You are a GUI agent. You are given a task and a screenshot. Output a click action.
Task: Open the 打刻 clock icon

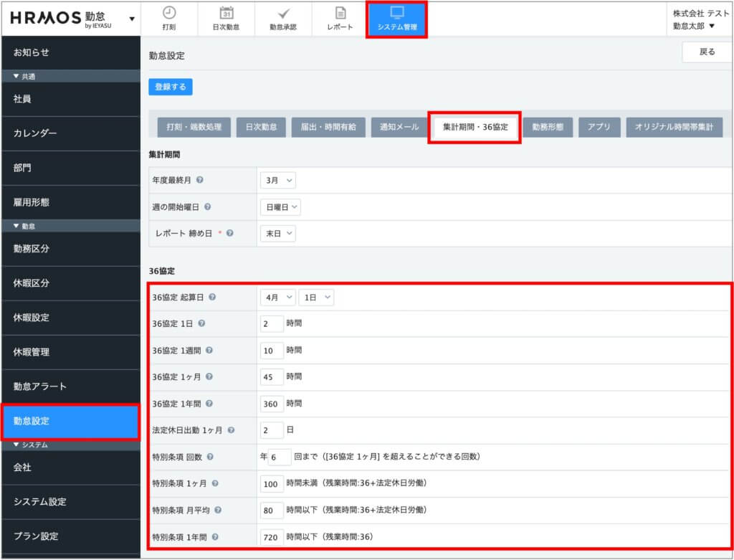169,13
